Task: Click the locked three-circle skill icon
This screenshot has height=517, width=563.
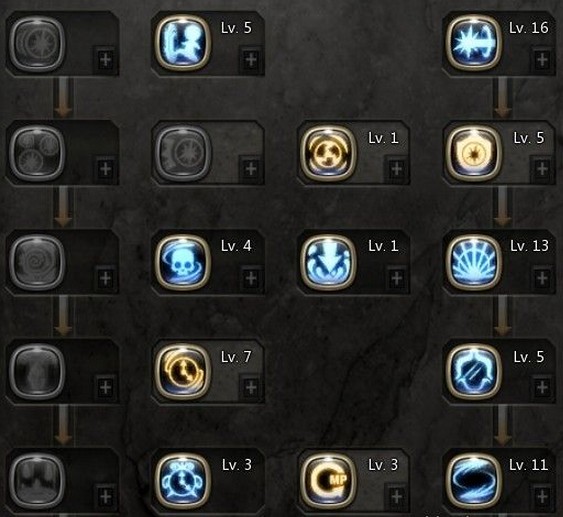Action: pyautogui.click(x=37, y=153)
